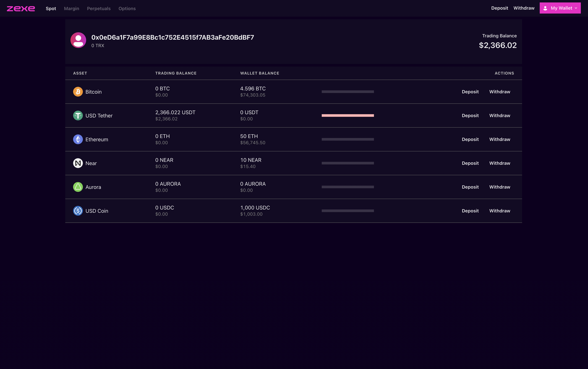The width and height of the screenshot is (588, 369).
Task: Click the pink account avatar icon
Action: tap(78, 40)
